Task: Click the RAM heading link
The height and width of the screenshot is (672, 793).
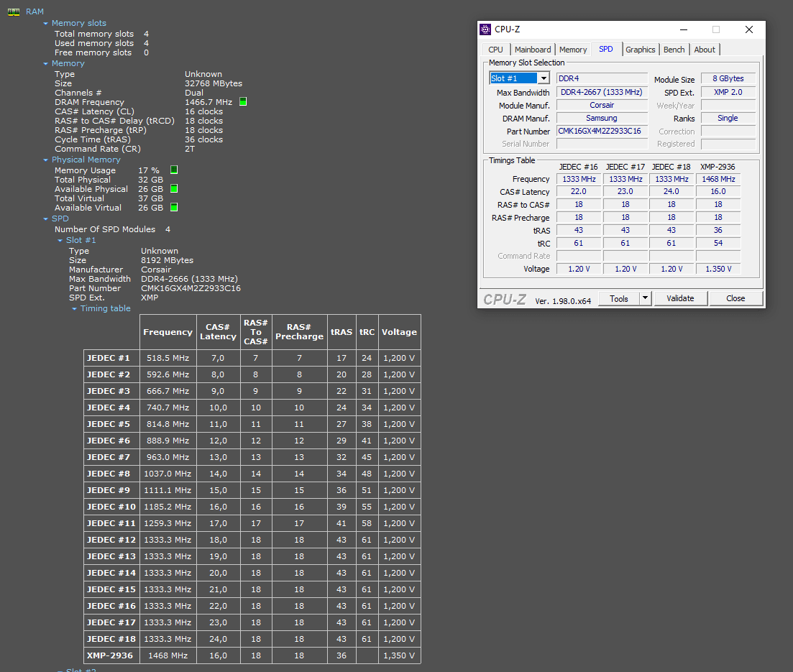Action: pos(35,11)
